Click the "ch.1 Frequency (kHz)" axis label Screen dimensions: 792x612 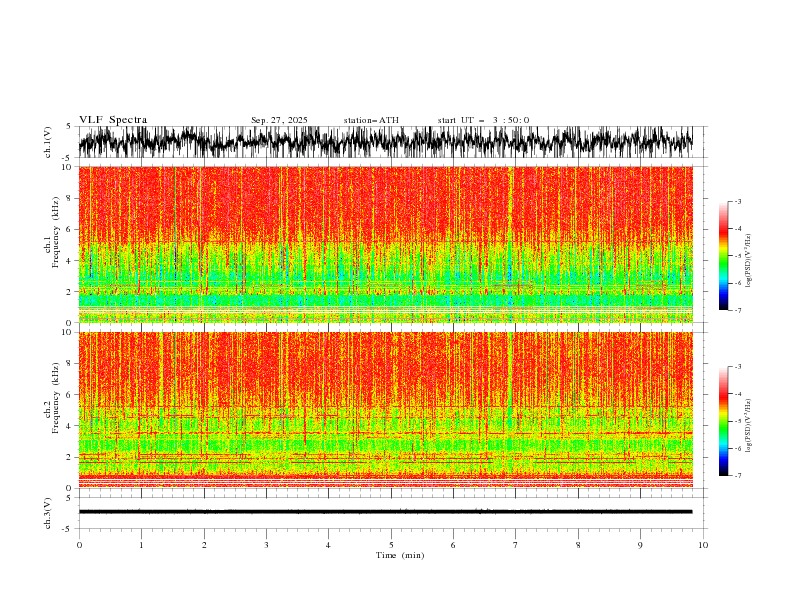(x=52, y=233)
